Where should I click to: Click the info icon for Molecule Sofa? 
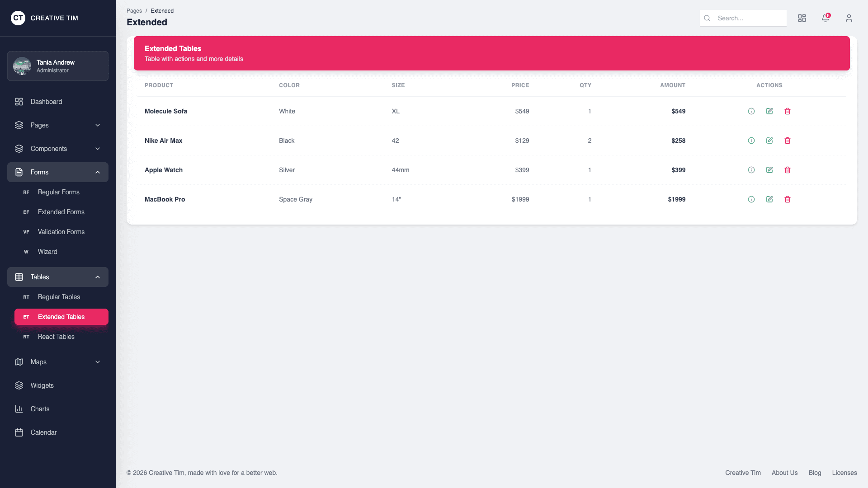[751, 111]
